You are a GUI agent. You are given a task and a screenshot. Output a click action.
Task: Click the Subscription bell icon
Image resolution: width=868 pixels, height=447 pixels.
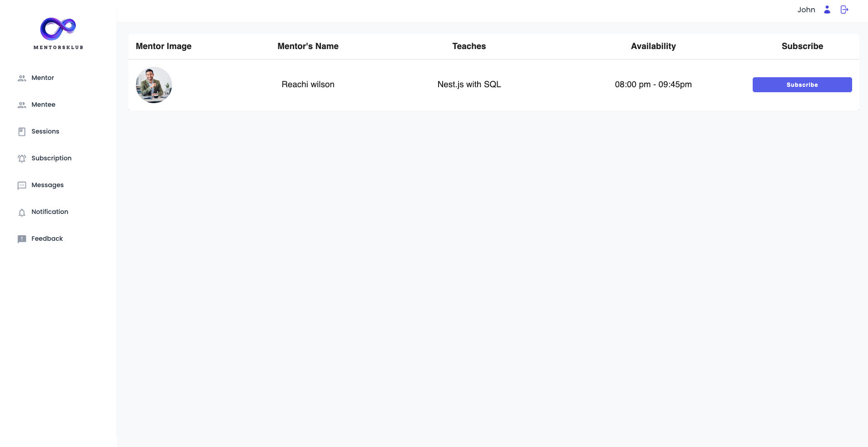pyautogui.click(x=22, y=158)
